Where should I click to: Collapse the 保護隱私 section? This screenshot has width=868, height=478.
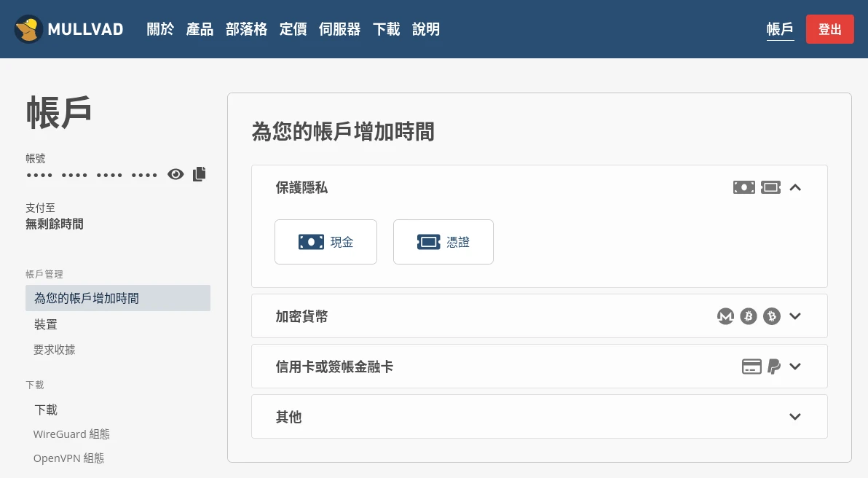(795, 187)
